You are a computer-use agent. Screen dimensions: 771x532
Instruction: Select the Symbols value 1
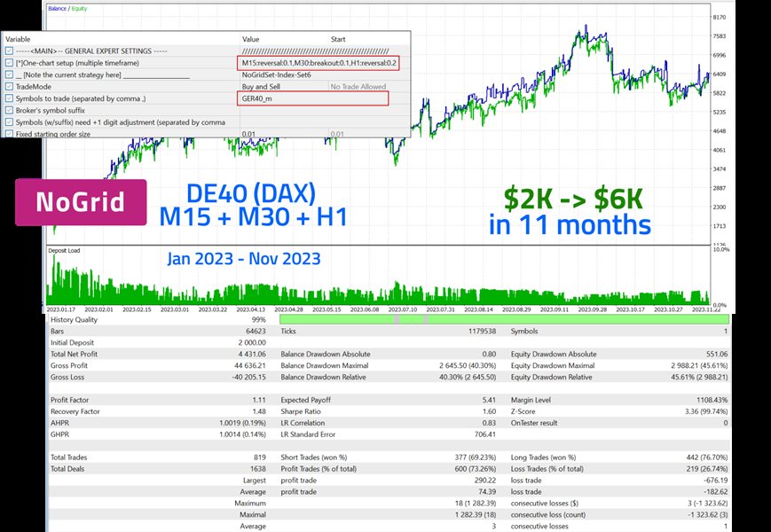pyautogui.click(x=726, y=331)
